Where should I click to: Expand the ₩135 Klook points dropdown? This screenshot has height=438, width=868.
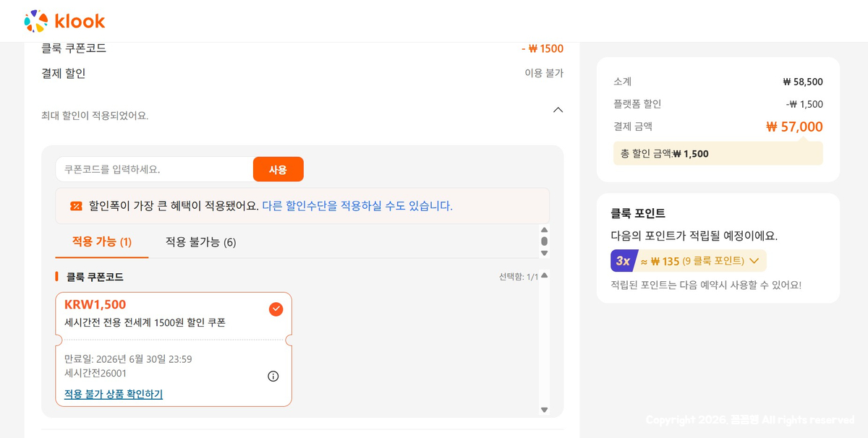[754, 261]
